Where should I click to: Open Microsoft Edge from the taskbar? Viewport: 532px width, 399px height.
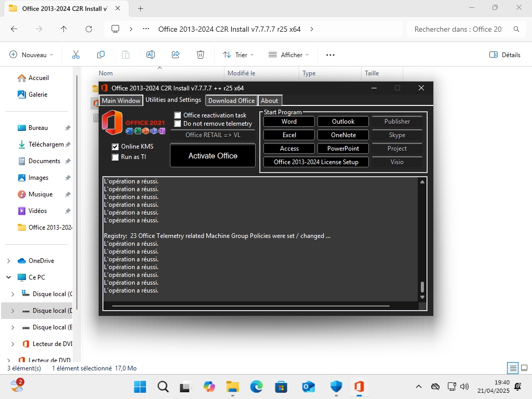257,387
